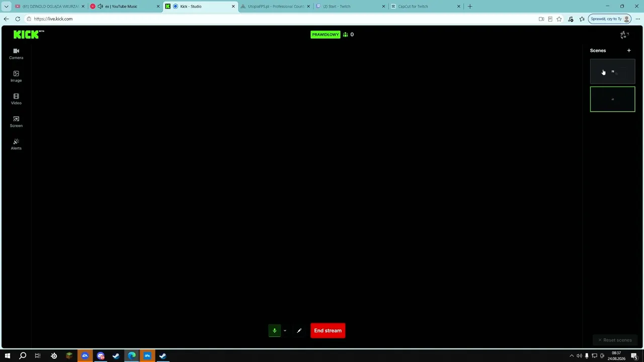Select the first scene thumbnail
This screenshot has width=644, height=362.
click(612, 71)
